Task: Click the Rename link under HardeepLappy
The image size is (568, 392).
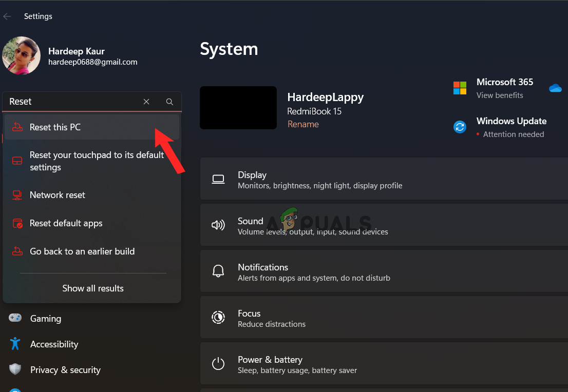Action: tap(303, 125)
